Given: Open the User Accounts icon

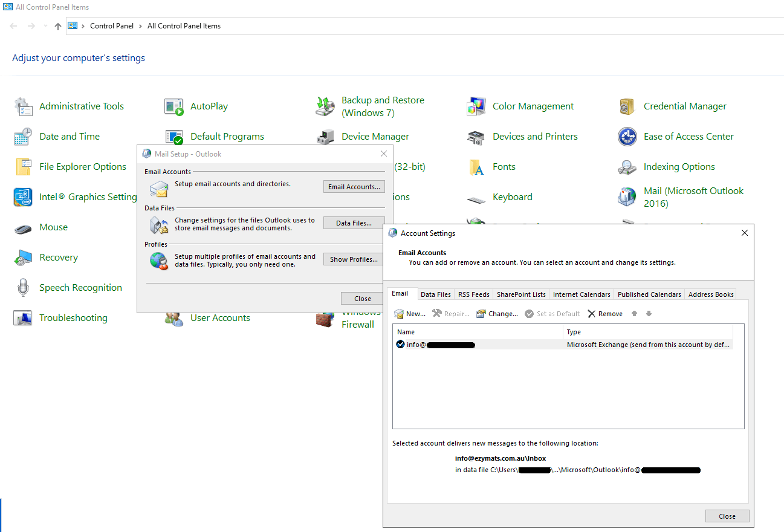Looking at the screenshot, I should point(174,319).
